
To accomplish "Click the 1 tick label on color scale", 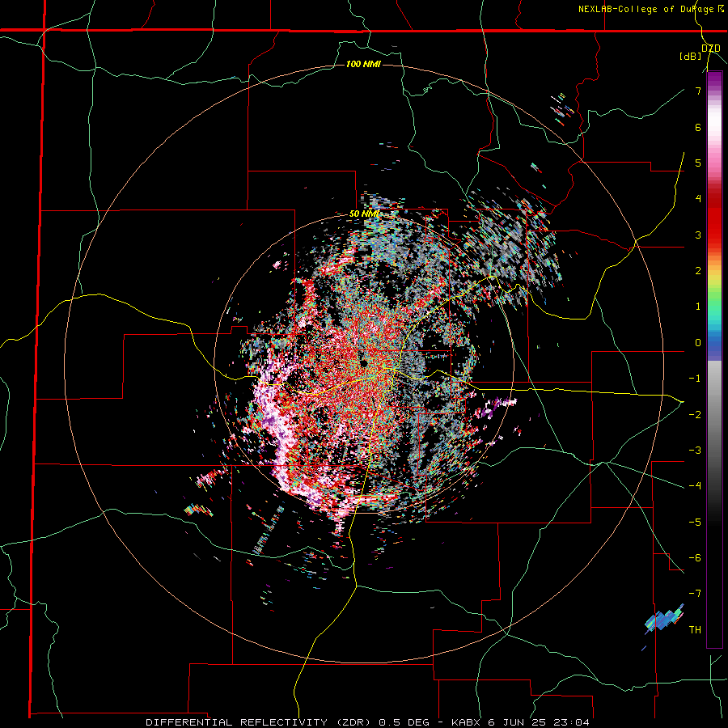I will (698, 307).
